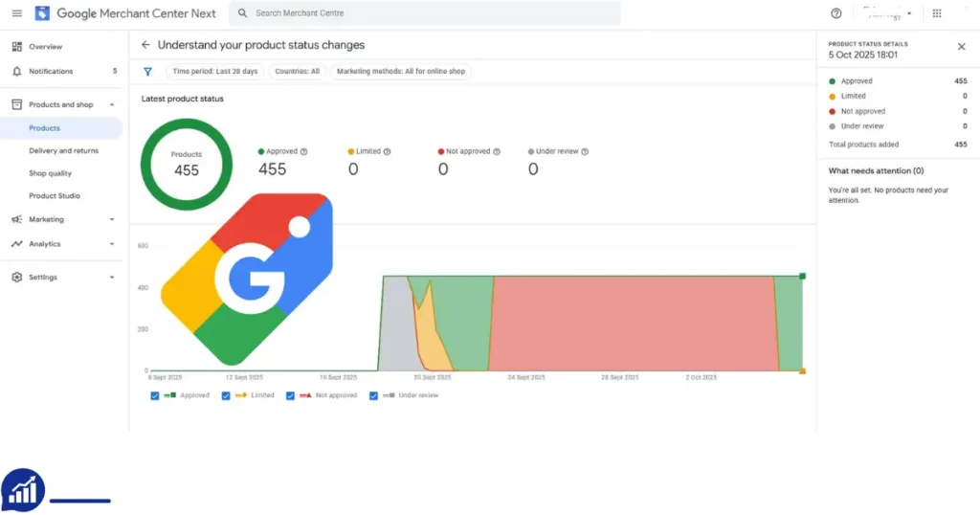Screen dimensions: 980x515
Task: Click the Products 455 donut chart
Action: click(187, 165)
